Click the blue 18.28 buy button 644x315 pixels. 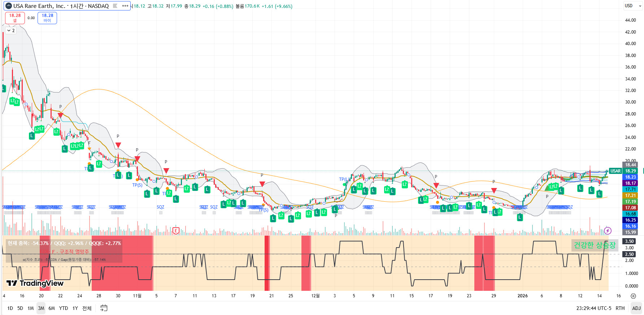(x=47, y=18)
